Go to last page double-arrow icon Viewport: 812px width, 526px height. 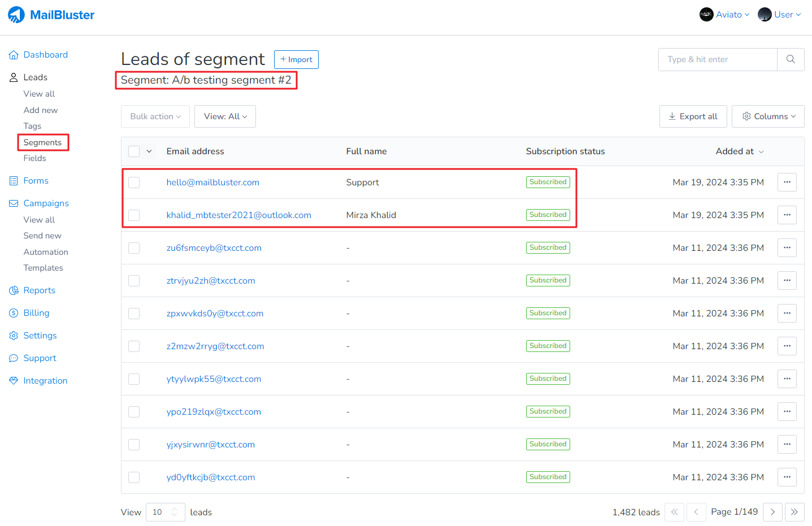(794, 512)
